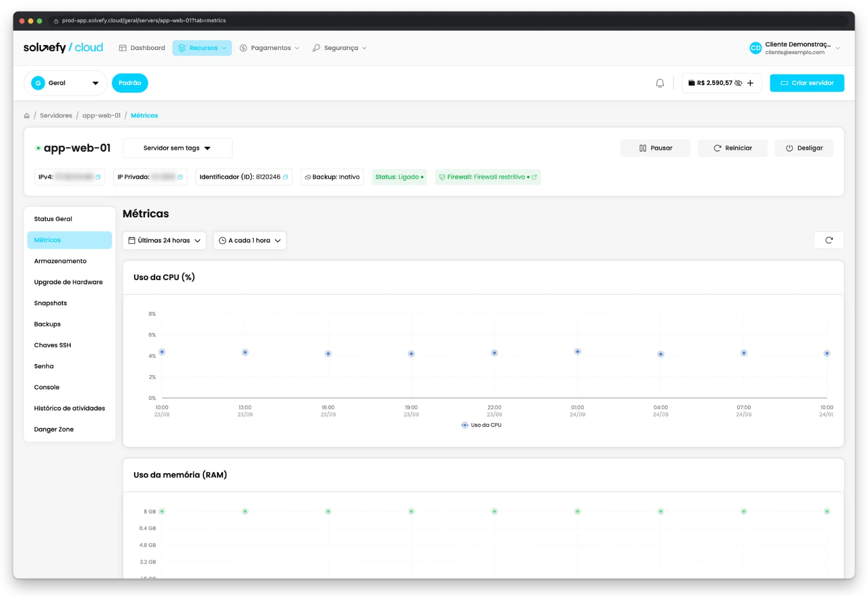This screenshot has height=596, width=868.
Task: Open the Servidor sem tags dropdown
Action: (x=177, y=148)
